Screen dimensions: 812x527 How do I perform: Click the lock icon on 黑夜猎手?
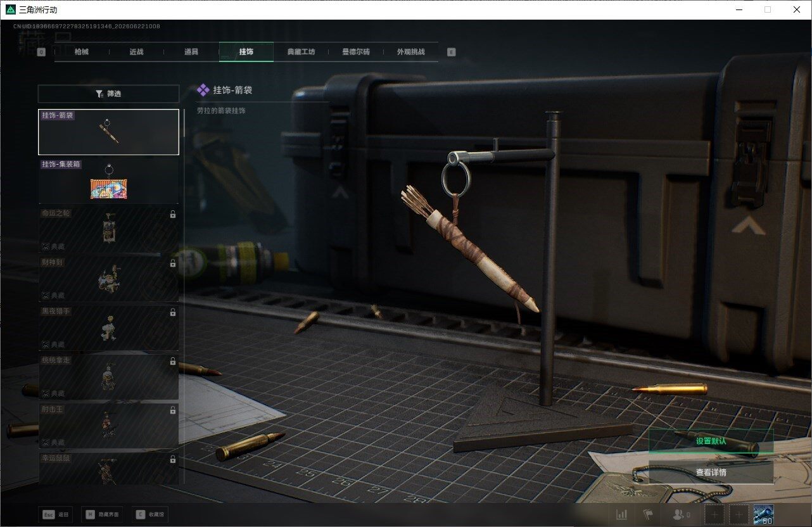[173, 312]
